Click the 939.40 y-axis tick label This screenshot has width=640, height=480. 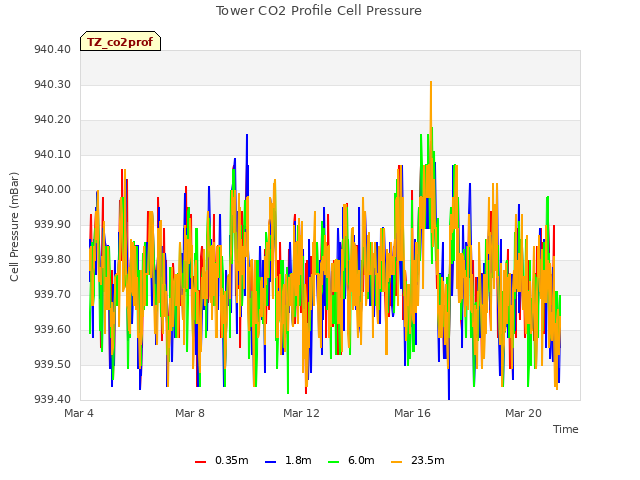52,399
